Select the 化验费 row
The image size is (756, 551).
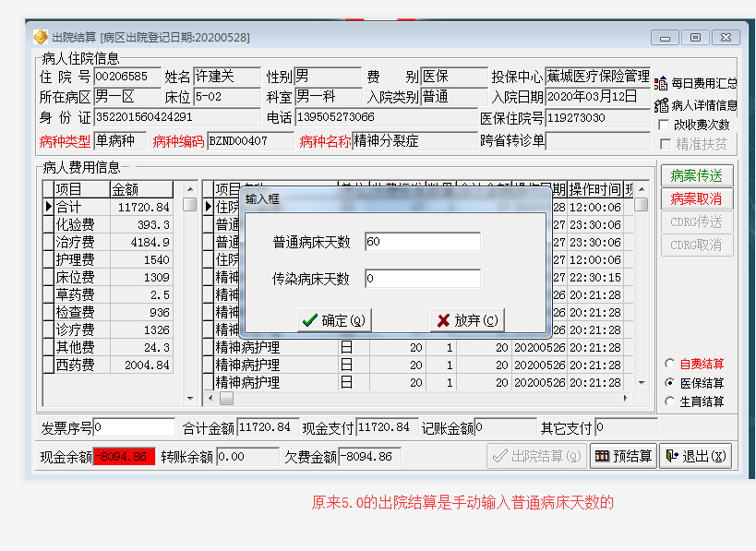pyautogui.click(x=108, y=224)
